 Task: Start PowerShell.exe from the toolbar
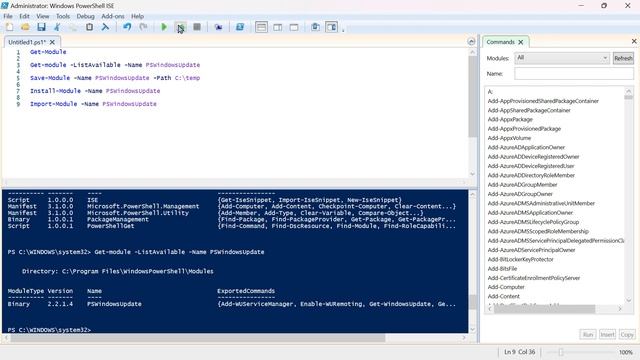pos(240,27)
